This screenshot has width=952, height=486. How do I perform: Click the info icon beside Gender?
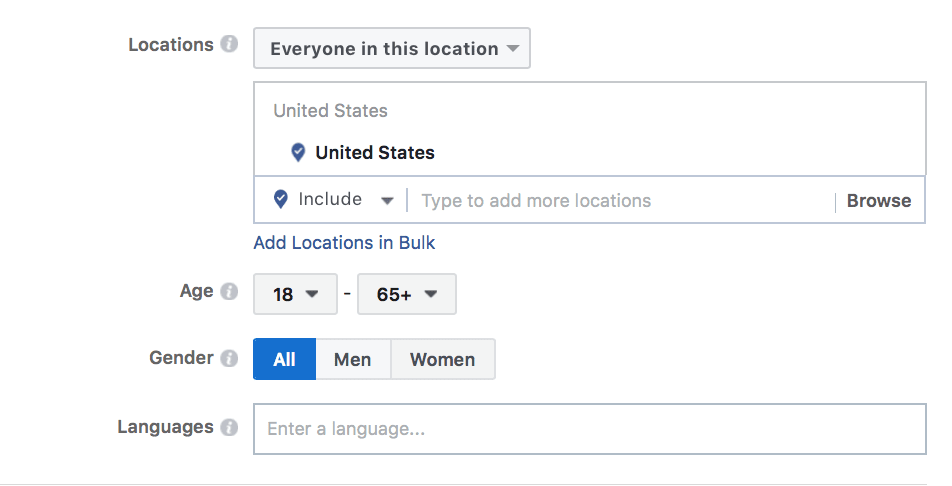click(229, 358)
